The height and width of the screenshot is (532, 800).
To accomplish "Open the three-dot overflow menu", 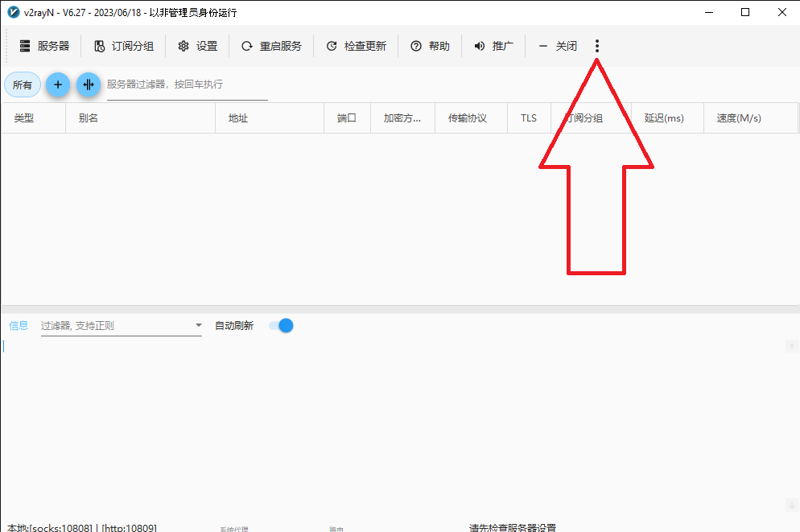I will [596, 47].
